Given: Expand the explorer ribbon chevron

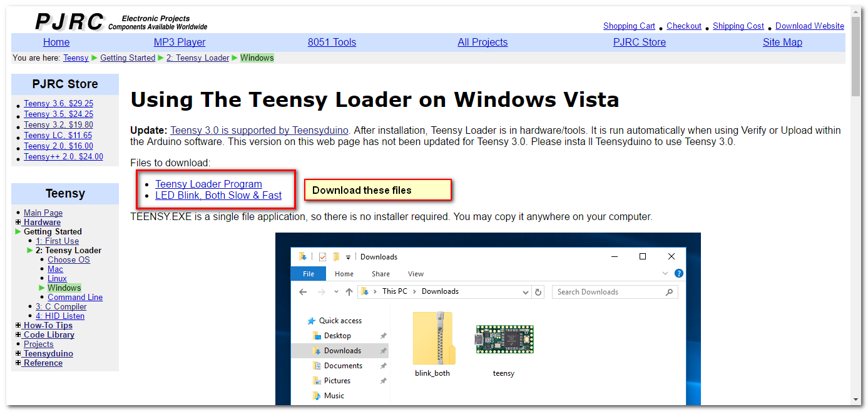Looking at the screenshot, I should point(665,274).
